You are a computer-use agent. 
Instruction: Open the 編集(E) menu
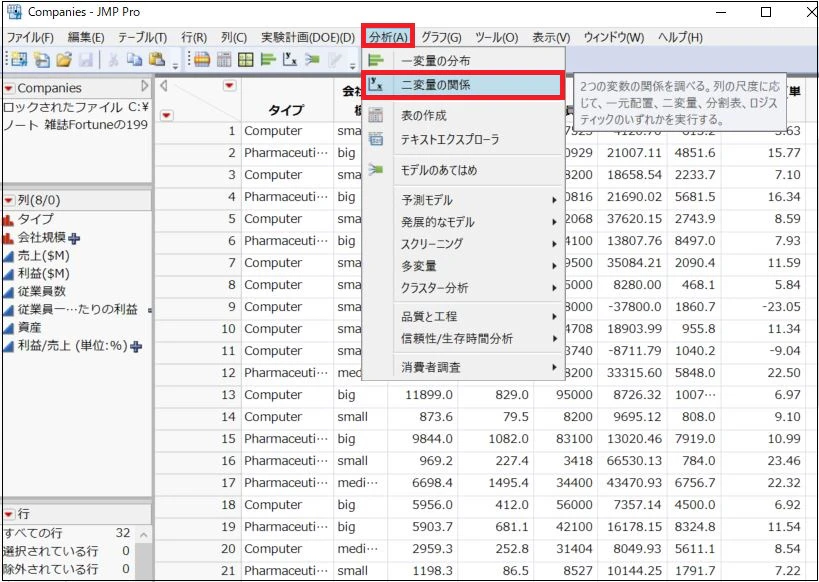pos(86,38)
